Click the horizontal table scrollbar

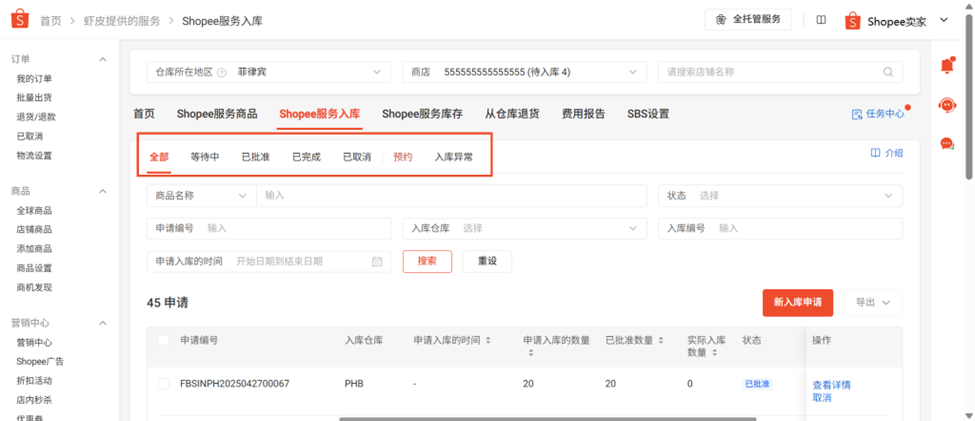547,419
